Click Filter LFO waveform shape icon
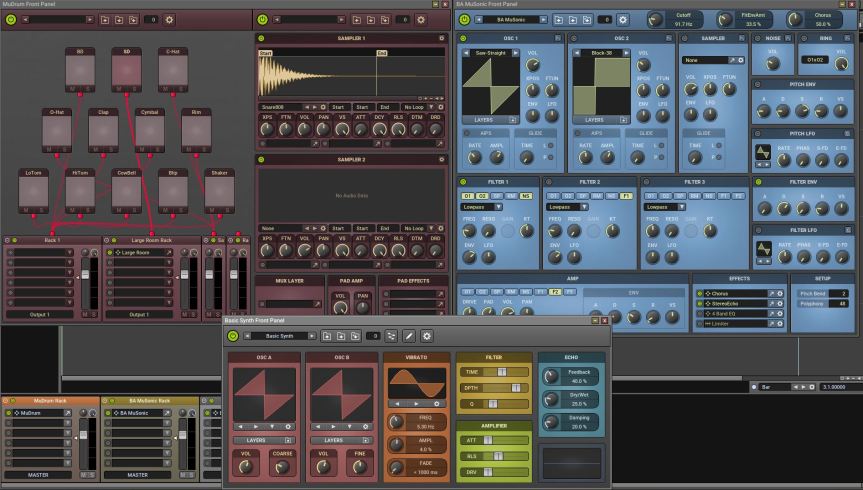Viewport: 863px width, 490px height. (763, 248)
